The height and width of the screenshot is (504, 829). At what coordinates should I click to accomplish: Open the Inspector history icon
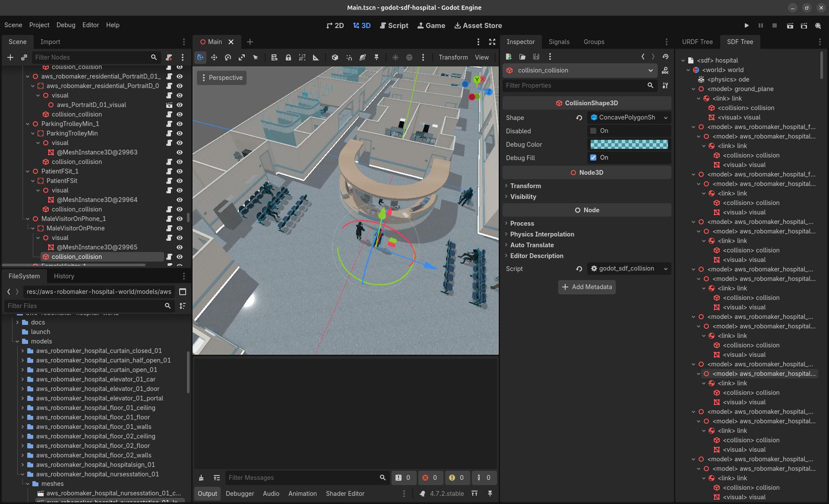[665, 57]
